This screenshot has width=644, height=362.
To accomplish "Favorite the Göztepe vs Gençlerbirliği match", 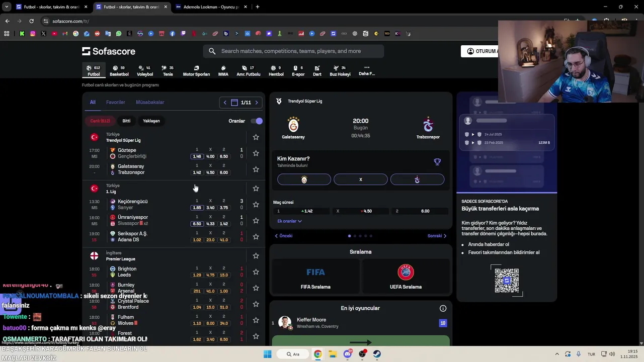I will click(256, 153).
